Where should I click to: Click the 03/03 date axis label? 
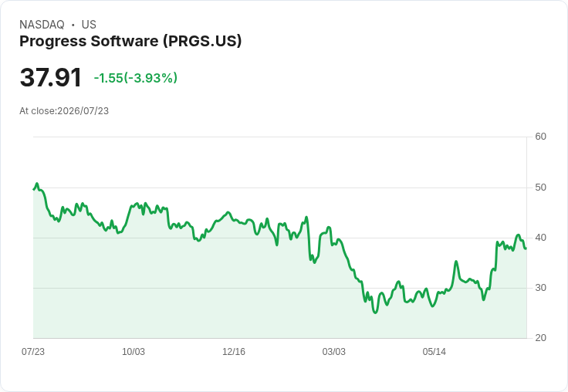334,351
